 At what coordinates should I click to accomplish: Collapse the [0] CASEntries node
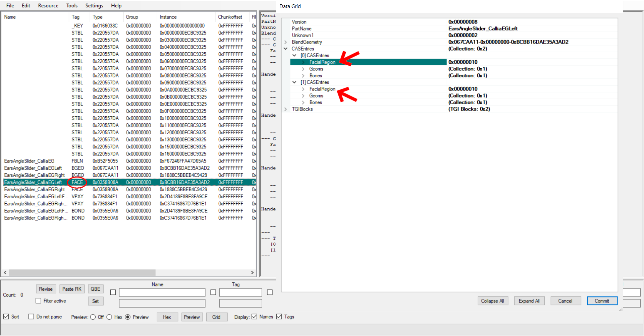click(x=294, y=56)
